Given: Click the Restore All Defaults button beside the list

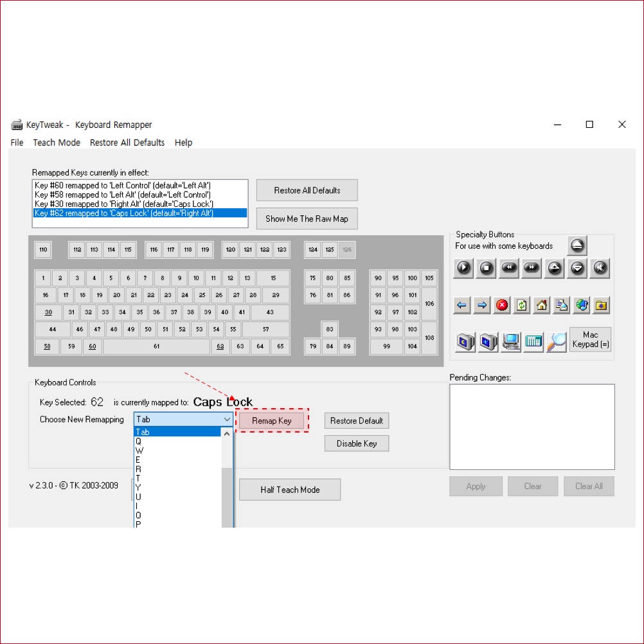Looking at the screenshot, I should tap(307, 190).
